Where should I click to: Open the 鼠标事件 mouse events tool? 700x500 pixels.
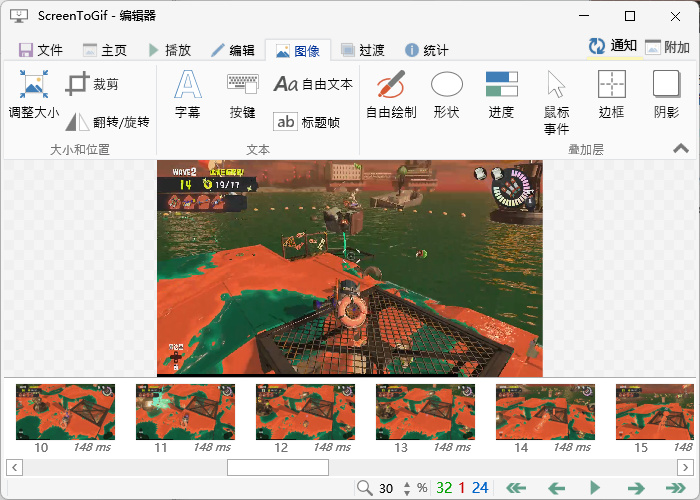pyautogui.click(x=556, y=103)
